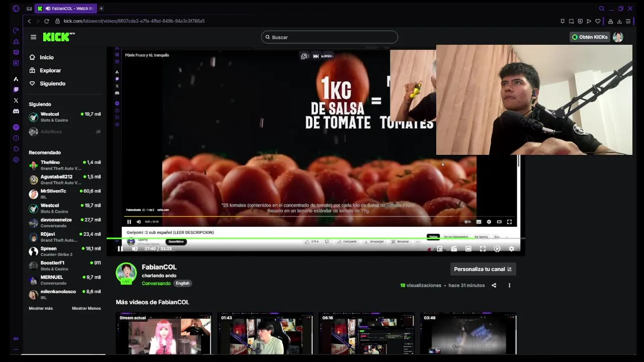Enter fullscreen in Kick player
The height and width of the screenshot is (362, 644).
482,249
